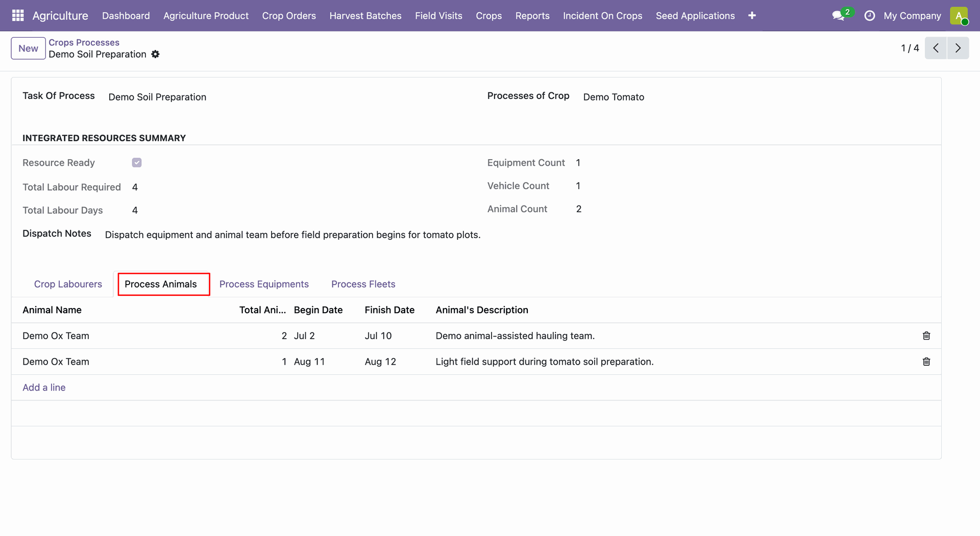The height and width of the screenshot is (536, 980).
Task: Sort by Animal Name column header
Action: click(52, 310)
